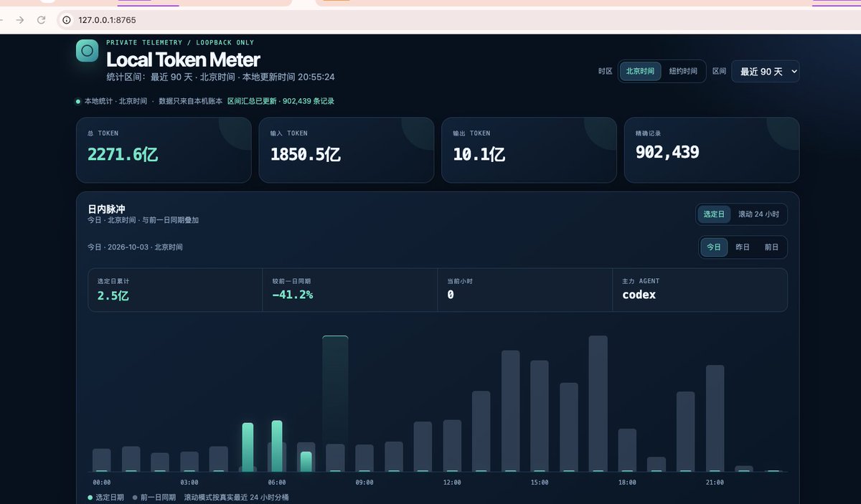Click the 精确记录 card value 902,439
The height and width of the screenshot is (504, 861).
(667, 152)
